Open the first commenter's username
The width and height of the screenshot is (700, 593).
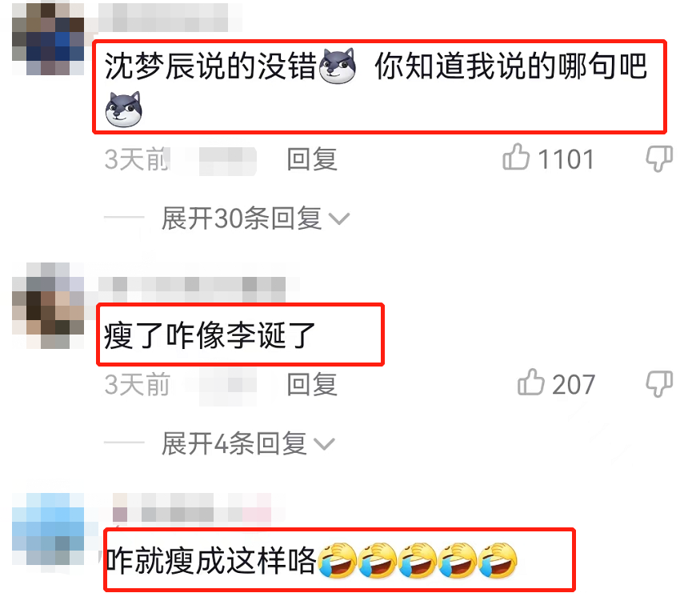(x=170, y=18)
